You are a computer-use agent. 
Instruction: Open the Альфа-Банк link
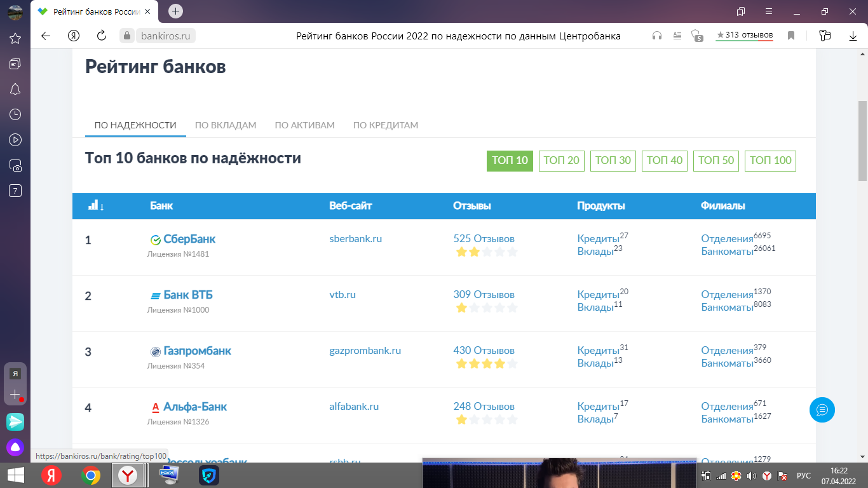pos(195,407)
